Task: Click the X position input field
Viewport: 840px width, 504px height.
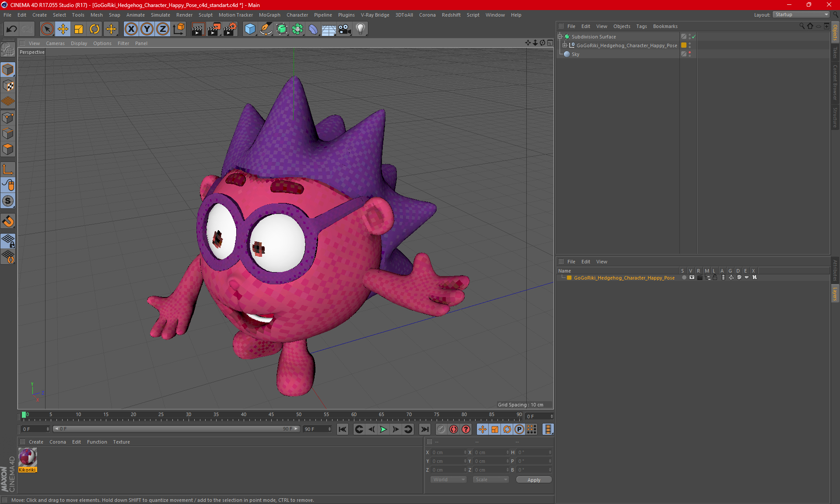Action: 449,452
